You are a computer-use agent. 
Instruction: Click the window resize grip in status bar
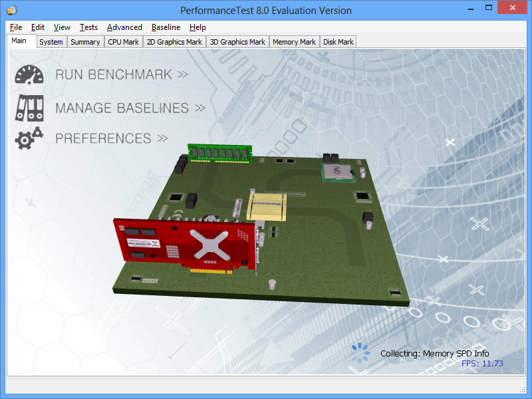(523, 390)
